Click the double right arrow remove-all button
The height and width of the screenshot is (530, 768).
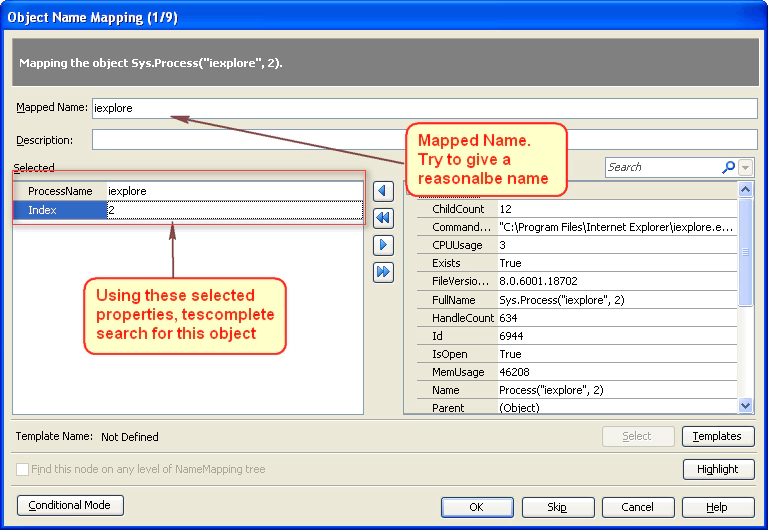tap(382, 272)
